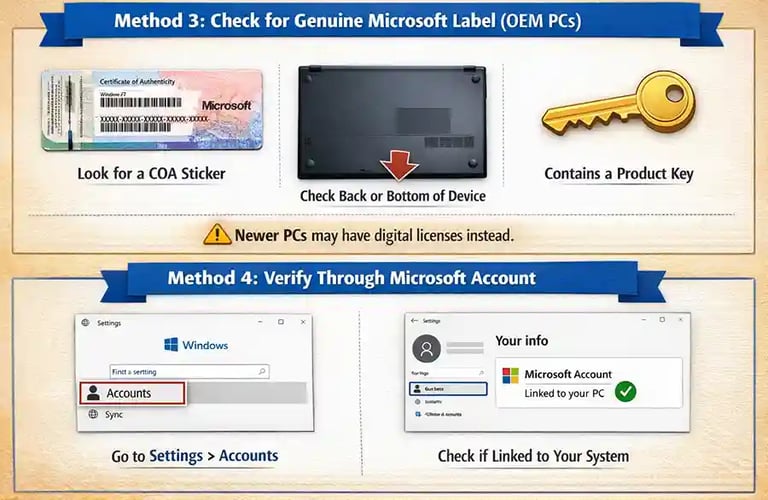The height and width of the screenshot is (500, 768).
Task: Close the Your info Settings window
Action: coord(680,319)
